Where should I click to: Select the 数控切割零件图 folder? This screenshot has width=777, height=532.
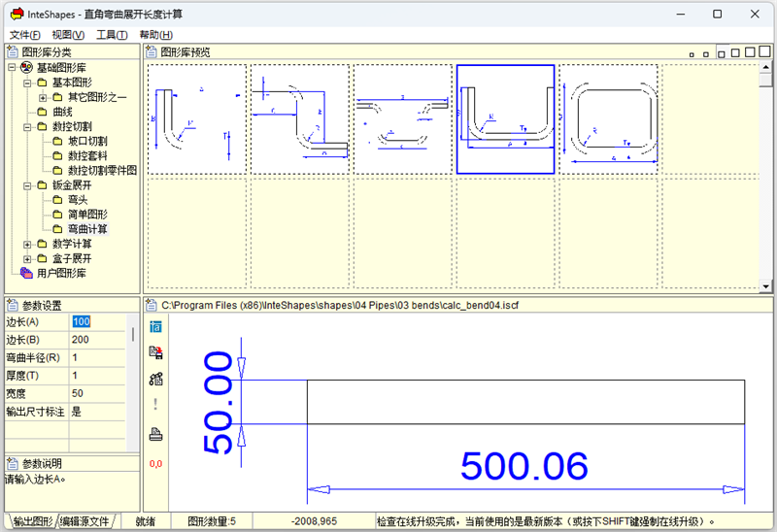(102, 171)
